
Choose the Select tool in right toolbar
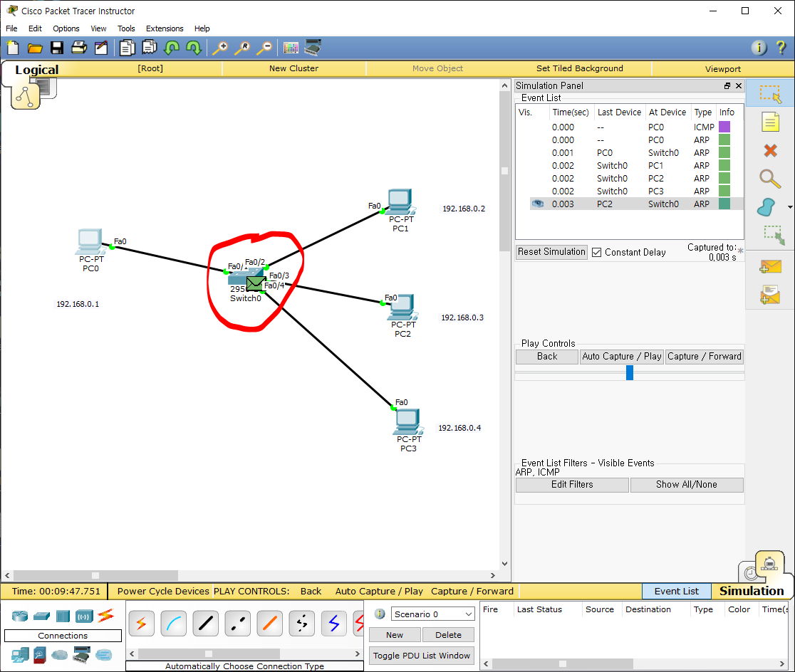(770, 94)
